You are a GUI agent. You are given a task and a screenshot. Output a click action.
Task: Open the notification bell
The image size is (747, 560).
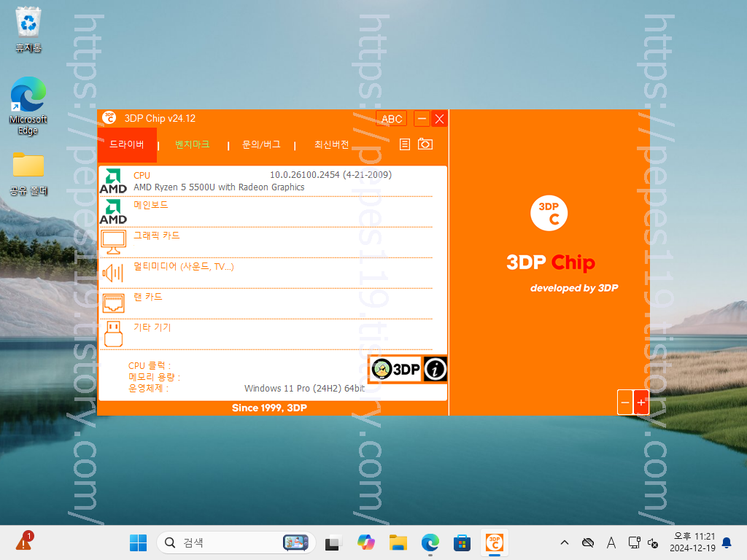pyautogui.click(x=727, y=542)
